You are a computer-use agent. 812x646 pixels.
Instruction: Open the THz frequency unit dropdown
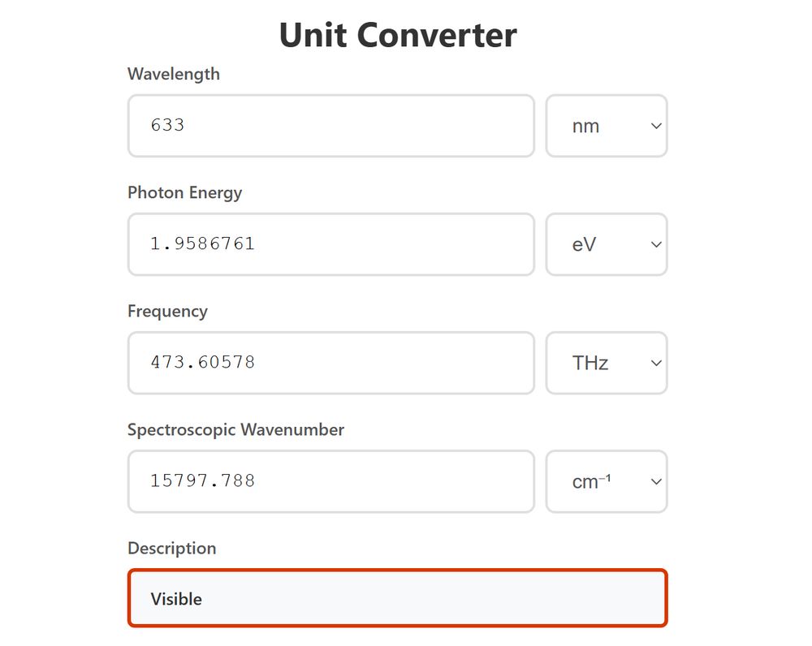[607, 363]
